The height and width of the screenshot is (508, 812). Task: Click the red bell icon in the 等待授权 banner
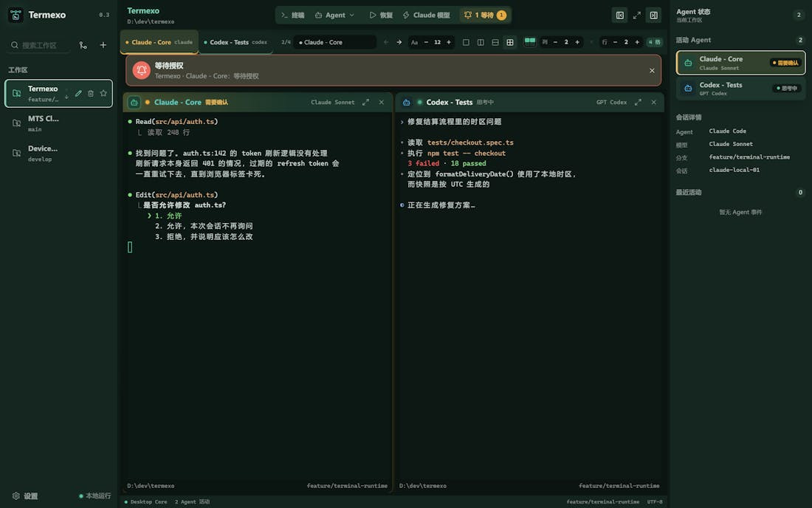142,70
